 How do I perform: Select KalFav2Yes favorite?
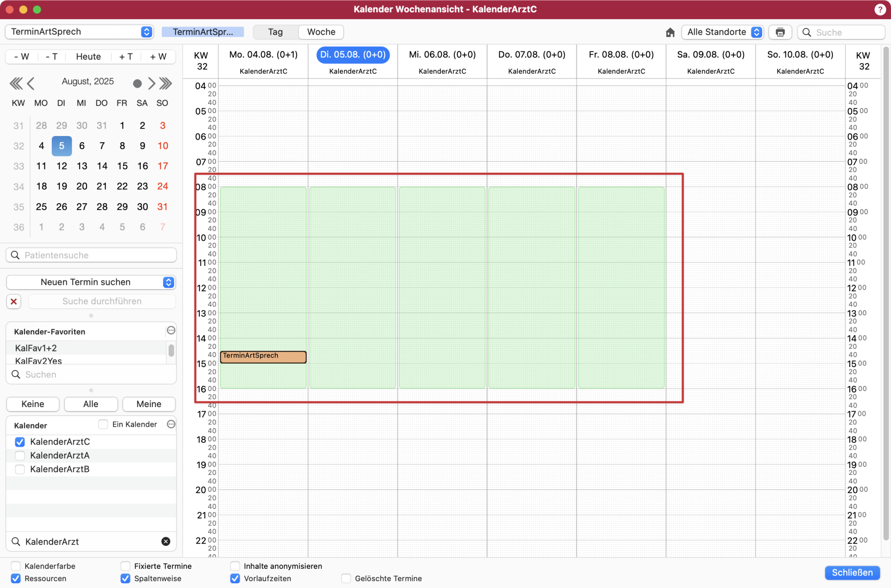[86, 361]
